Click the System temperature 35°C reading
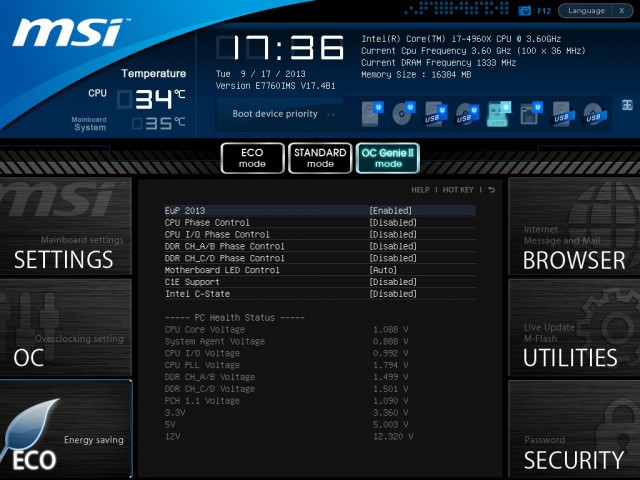 click(159, 123)
